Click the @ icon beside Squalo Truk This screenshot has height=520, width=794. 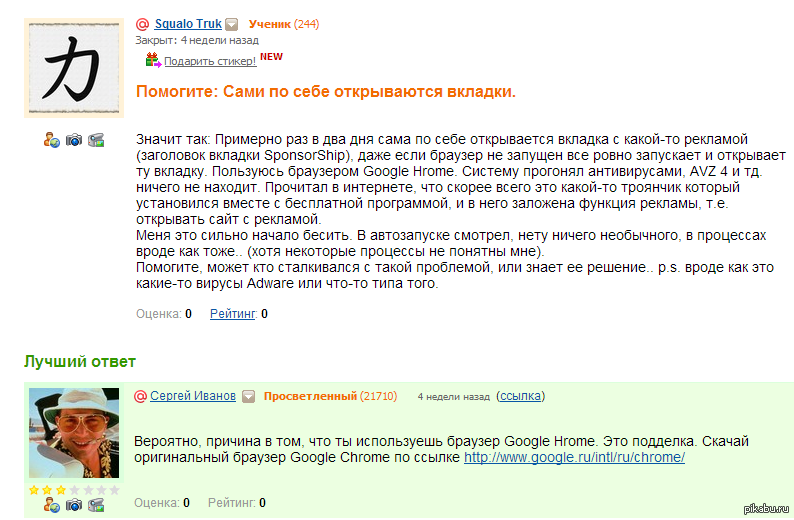point(142,24)
